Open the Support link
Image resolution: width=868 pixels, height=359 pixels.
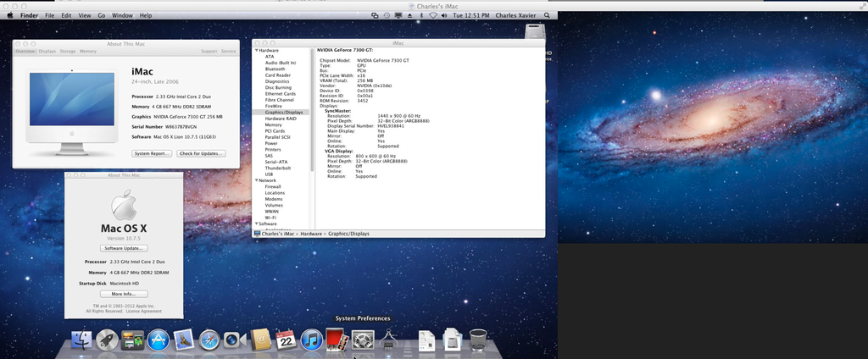(209, 51)
